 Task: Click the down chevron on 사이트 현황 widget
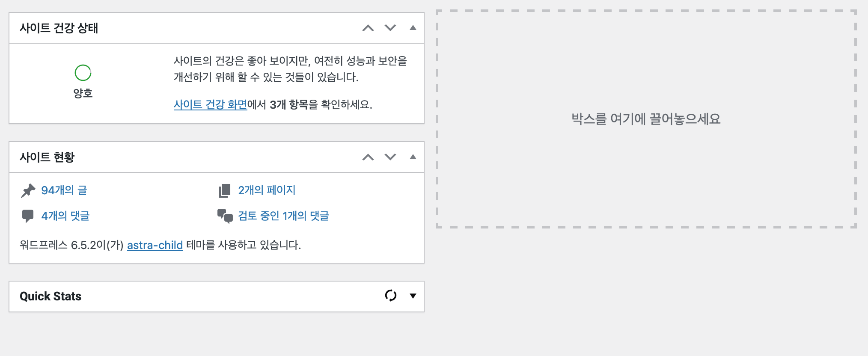[390, 157]
